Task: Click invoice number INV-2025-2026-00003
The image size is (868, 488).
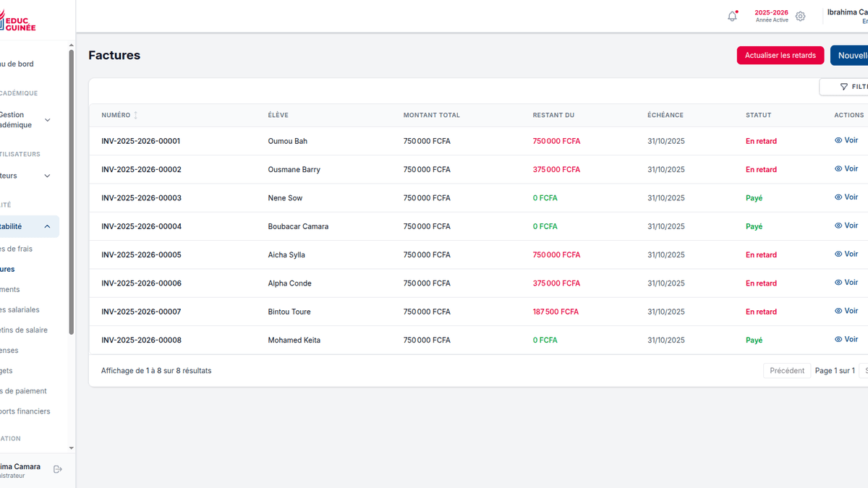Action: [141, 198]
